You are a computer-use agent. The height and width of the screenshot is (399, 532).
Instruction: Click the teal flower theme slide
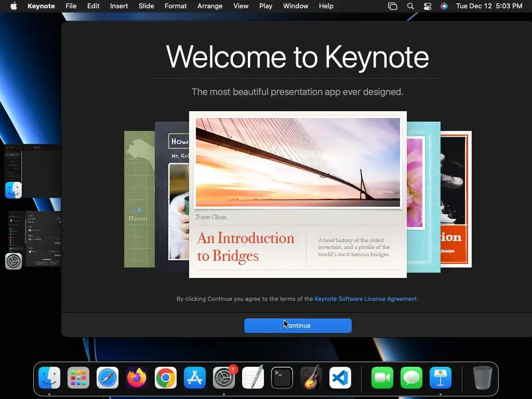point(423,197)
